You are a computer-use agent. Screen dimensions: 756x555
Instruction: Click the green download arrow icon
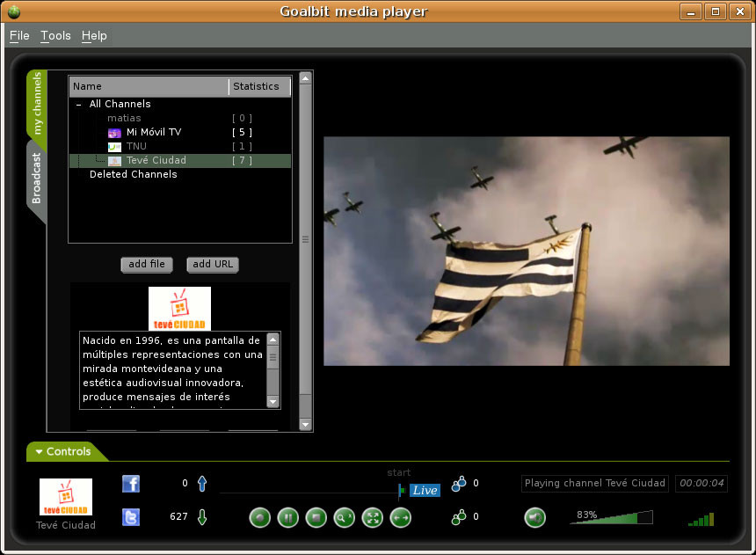202,517
